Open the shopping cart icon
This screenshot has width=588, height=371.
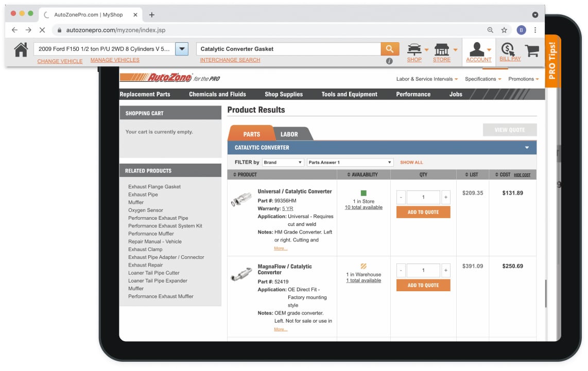[532, 50]
